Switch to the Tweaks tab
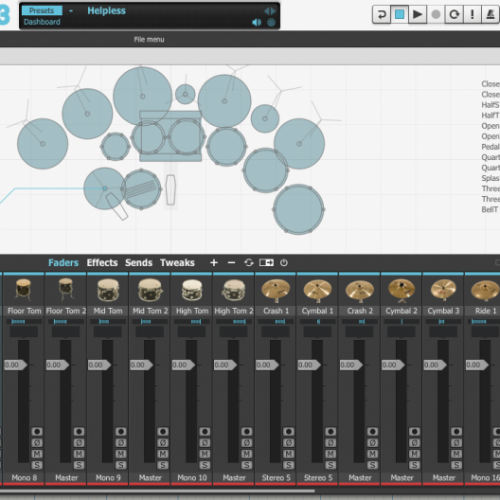Viewport: 500px width, 500px height. (177, 263)
